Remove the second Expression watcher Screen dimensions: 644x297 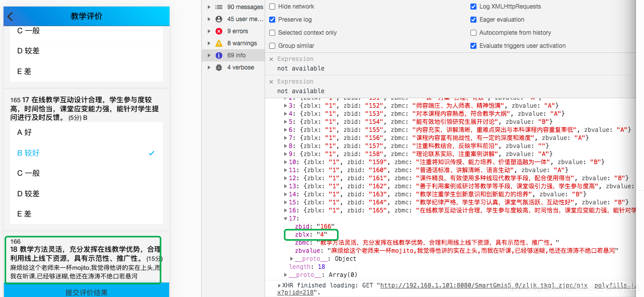coord(271,82)
